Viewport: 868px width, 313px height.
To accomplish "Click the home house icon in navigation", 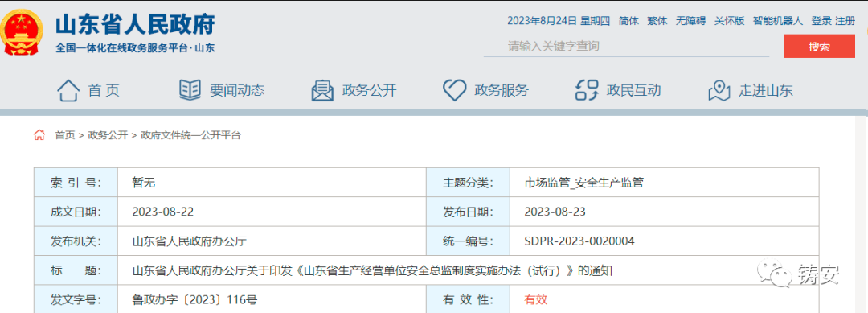I will [68, 90].
